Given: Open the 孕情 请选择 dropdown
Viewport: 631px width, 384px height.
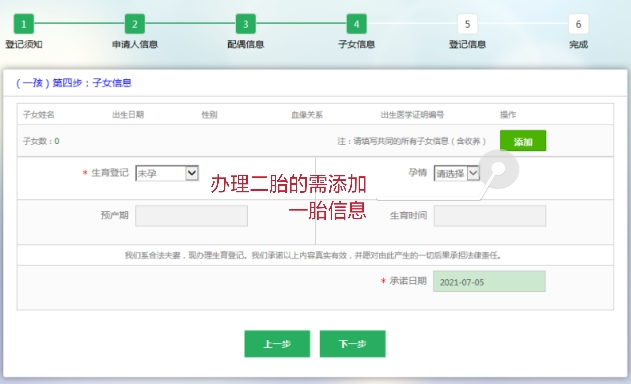Looking at the screenshot, I should point(456,173).
